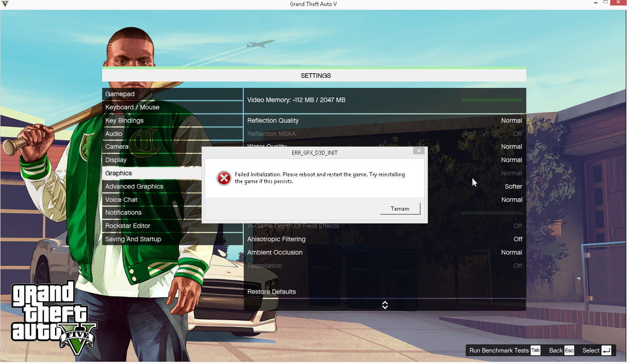Click the Tab key icon

click(536, 350)
